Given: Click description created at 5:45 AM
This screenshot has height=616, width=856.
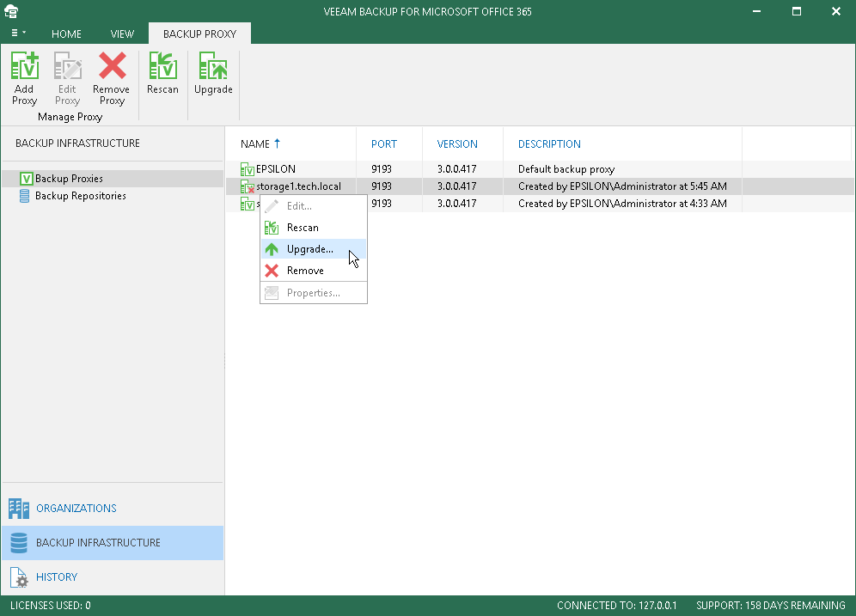Looking at the screenshot, I should pos(622,186).
